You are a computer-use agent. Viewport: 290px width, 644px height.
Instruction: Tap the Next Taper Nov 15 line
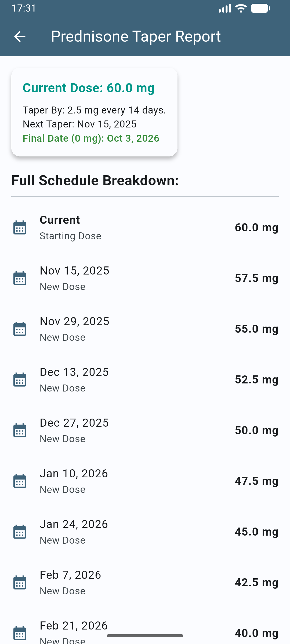[80, 124]
